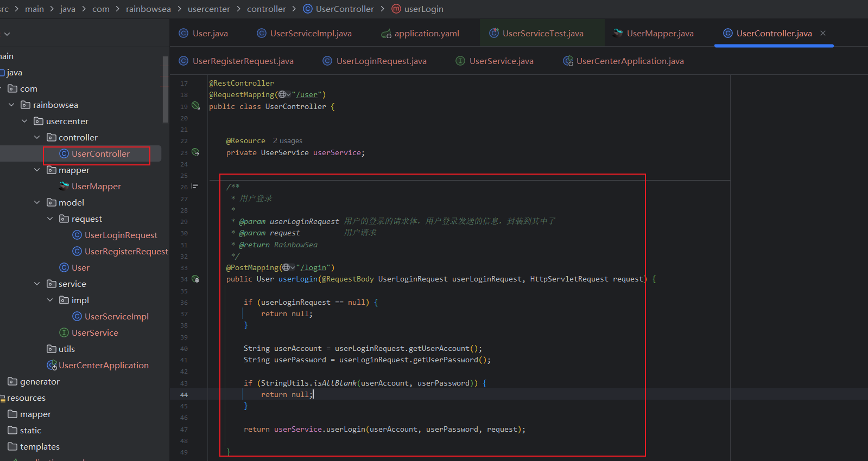Click the gutter bean icon on line 19

click(x=195, y=106)
